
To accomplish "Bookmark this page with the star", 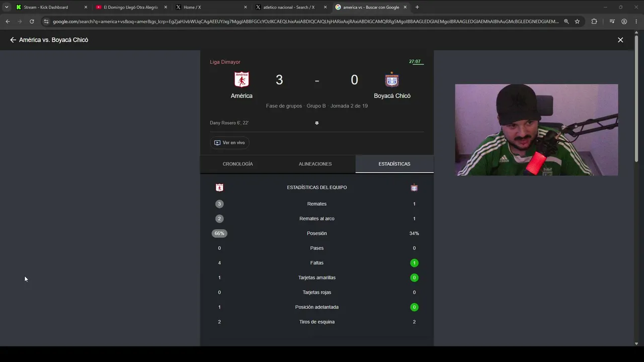I will click(x=577, y=22).
